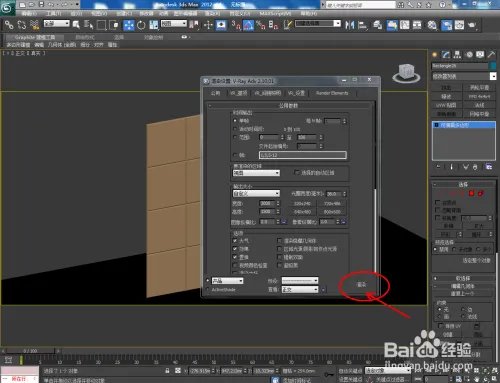Click the render setup dialog vertical scrollbar
500x383 pixels.
pyautogui.click(x=375, y=230)
